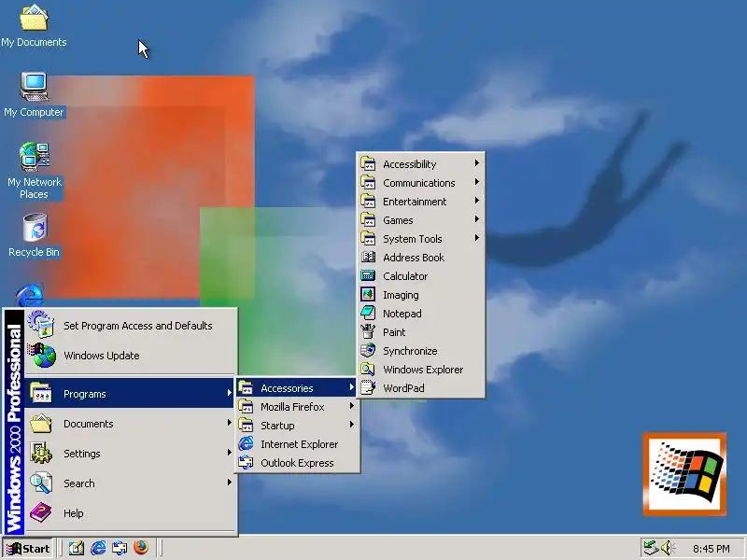Expand the Startup submenu arrow
The image size is (747, 560).
(x=352, y=425)
